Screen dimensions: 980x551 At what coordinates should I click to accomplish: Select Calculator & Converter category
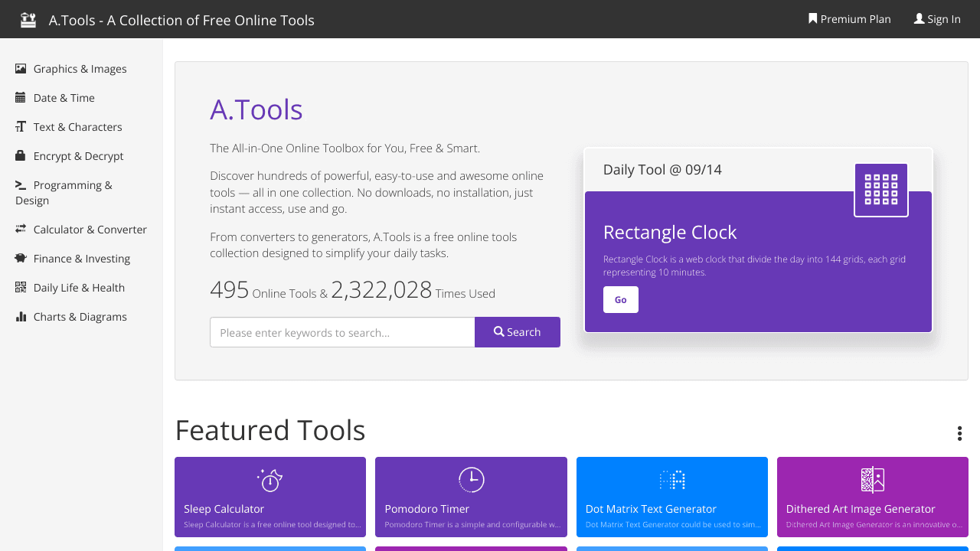point(90,230)
